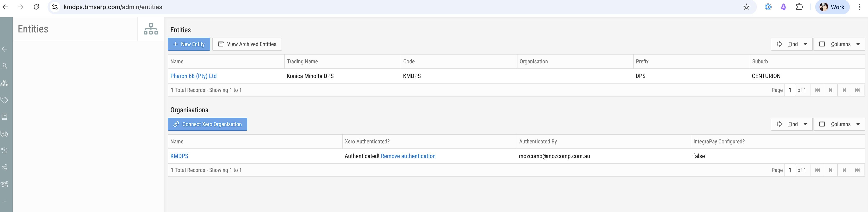Open the tags sidebar icon

click(4, 100)
